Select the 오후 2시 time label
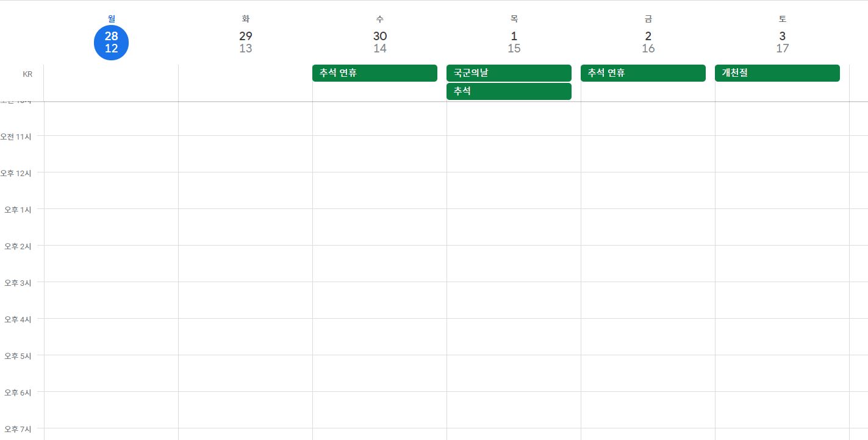This screenshot has width=868, height=440. click(18, 246)
